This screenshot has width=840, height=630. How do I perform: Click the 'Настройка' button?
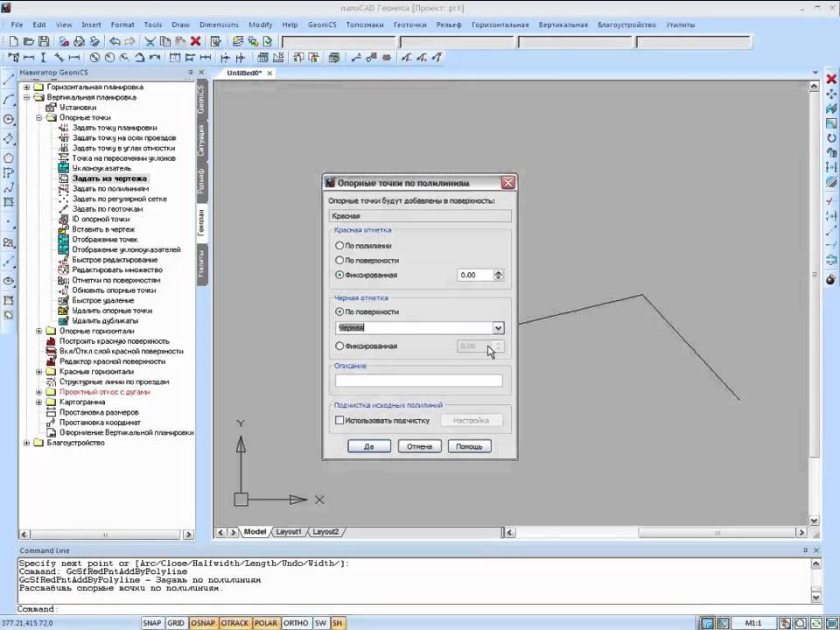(472, 421)
